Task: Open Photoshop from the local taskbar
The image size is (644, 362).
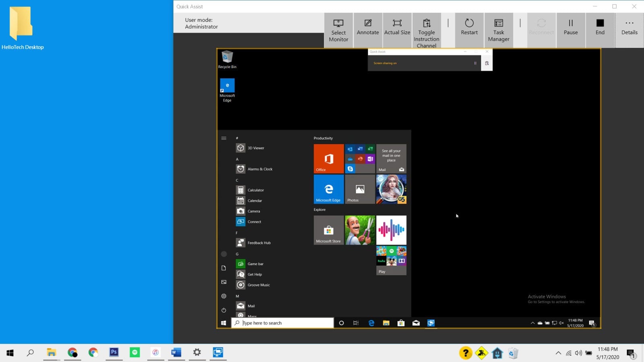Action: pos(114,352)
